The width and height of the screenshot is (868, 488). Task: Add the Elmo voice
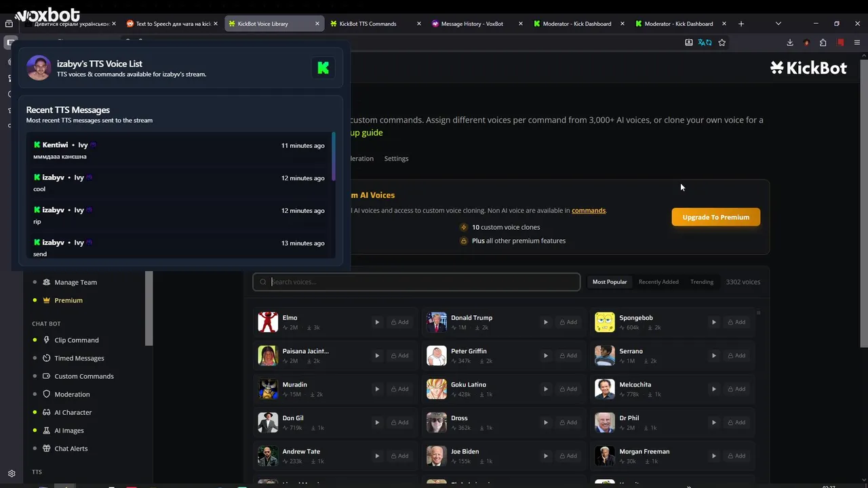399,322
